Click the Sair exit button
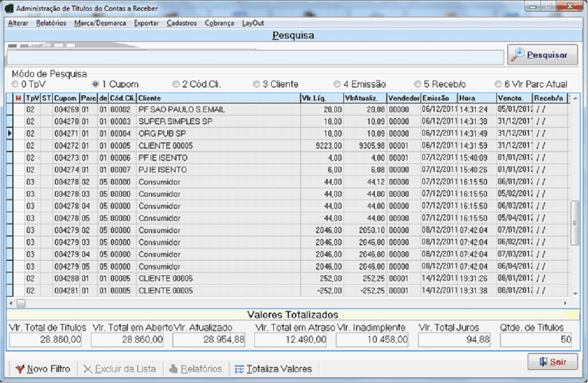Viewport: 588px width, 383px height. pos(552,362)
